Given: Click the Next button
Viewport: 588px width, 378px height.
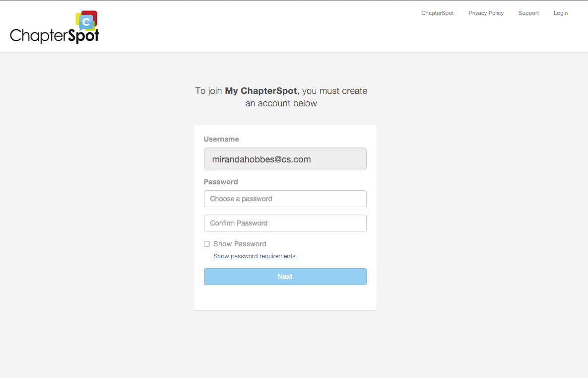Looking at the screenshot, I should coord(285,277).
